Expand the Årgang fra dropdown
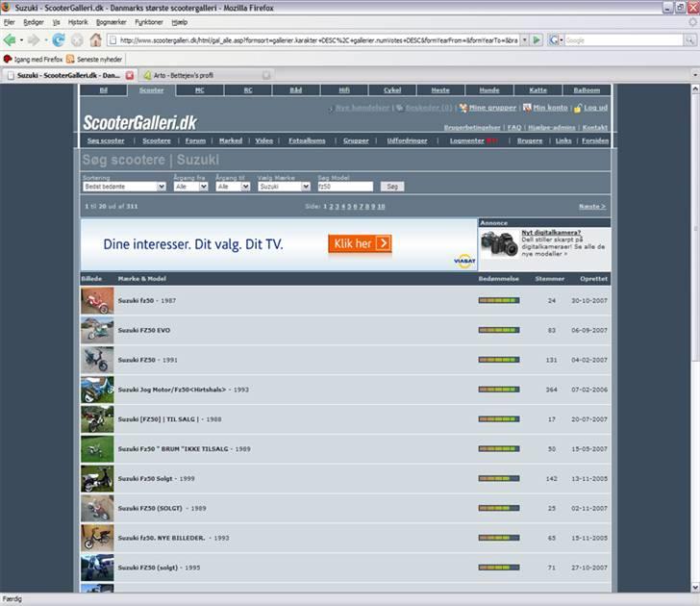This screenshot has width=700, height=606. click(190, 187)
